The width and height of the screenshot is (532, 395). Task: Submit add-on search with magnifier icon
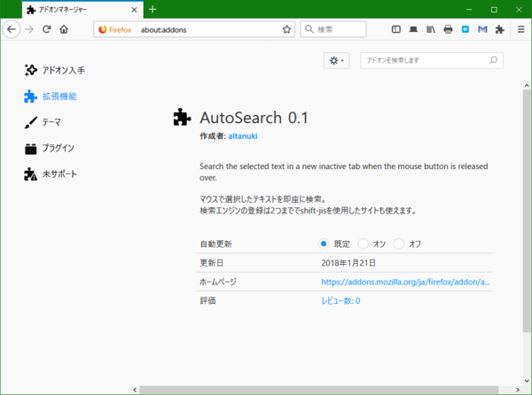[493, 60]
